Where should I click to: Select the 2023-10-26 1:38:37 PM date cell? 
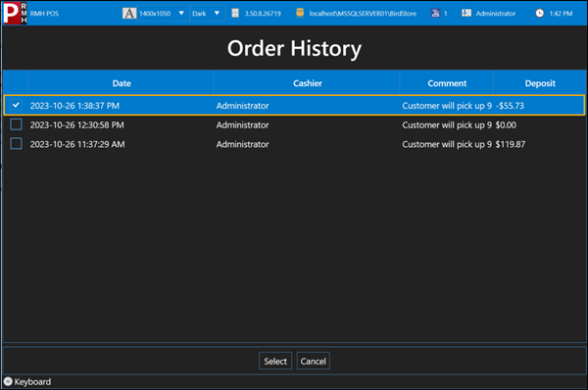click(74, 106)
